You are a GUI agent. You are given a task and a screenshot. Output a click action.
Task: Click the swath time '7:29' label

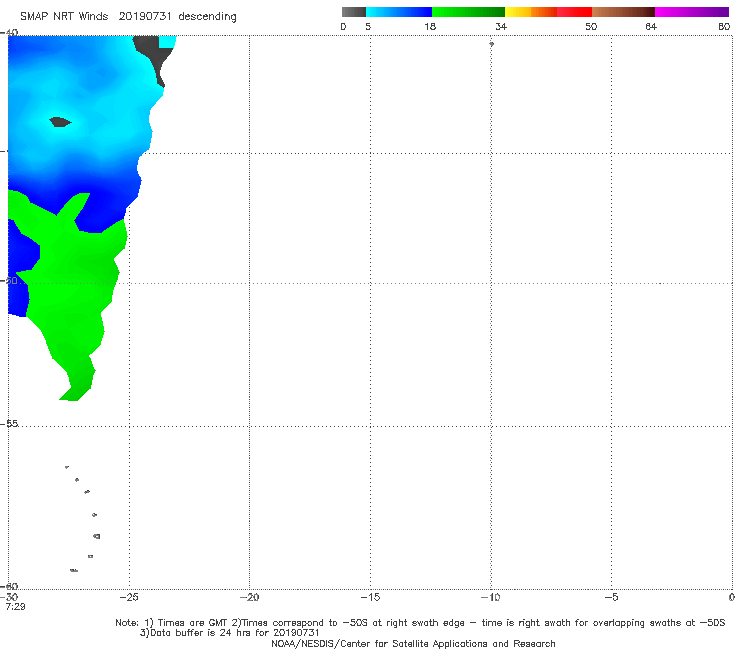pos(15,606)
